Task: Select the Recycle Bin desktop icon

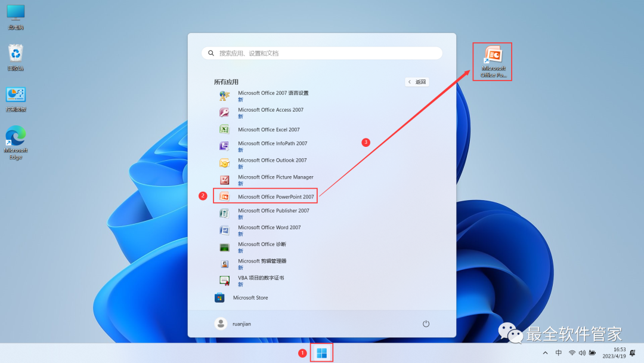Action: coord(16,57)
